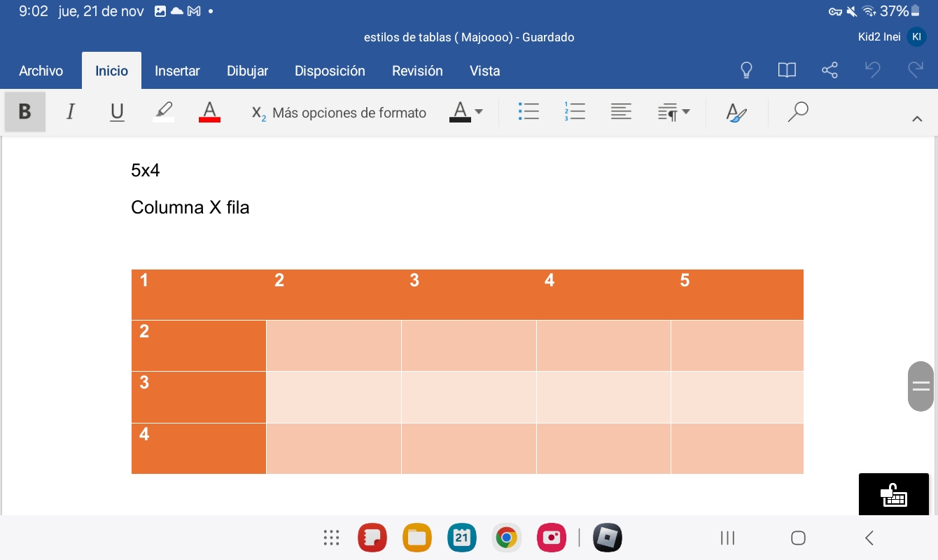
Task: Apply the text highlighter pen
Action: click(163, 112)
